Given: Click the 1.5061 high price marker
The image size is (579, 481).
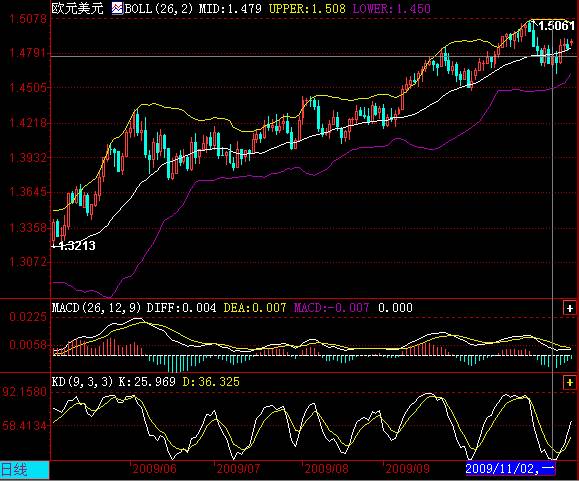Looking at the screenshot, I should pyautogui.click(x=556, y=25).
